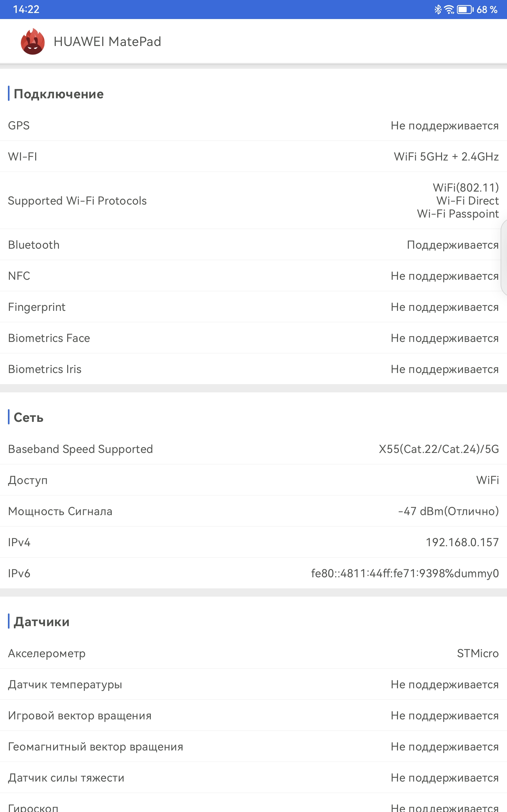Tap the Сеть section header

click(29, 417)
